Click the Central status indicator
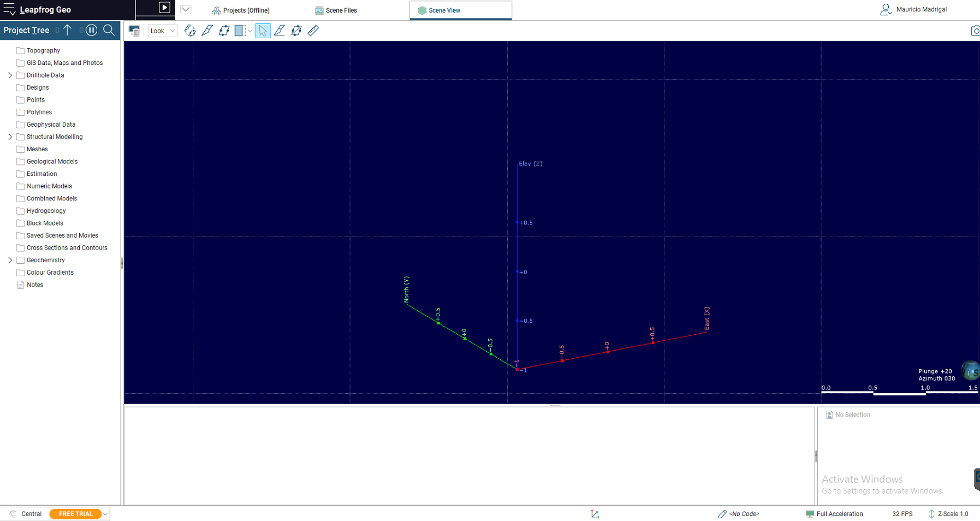This screenshot has height=521, width=980. (x=26, y=514)
